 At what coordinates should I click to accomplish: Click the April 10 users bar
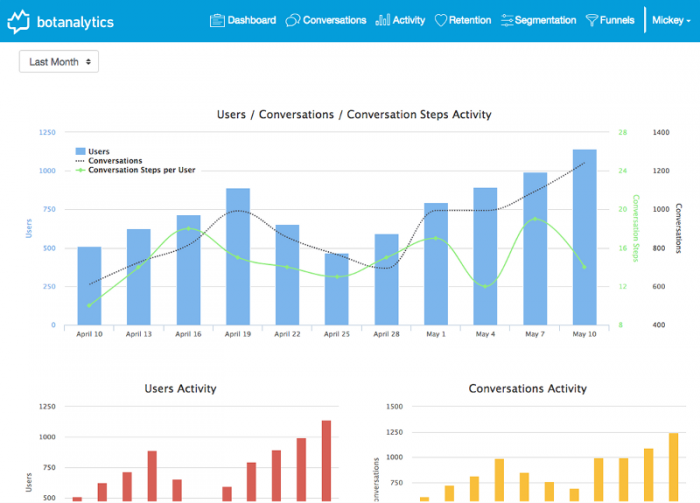(89, 286)
